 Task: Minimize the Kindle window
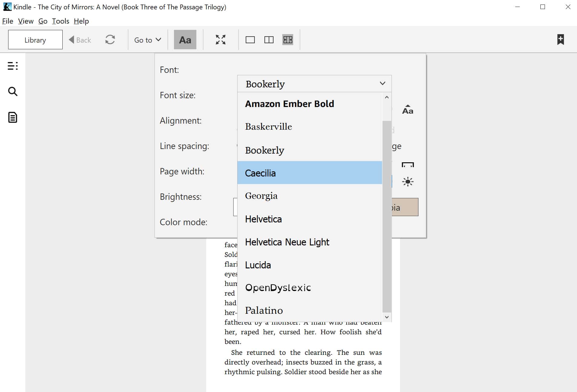pyautogui.click(x=518, y=7)
